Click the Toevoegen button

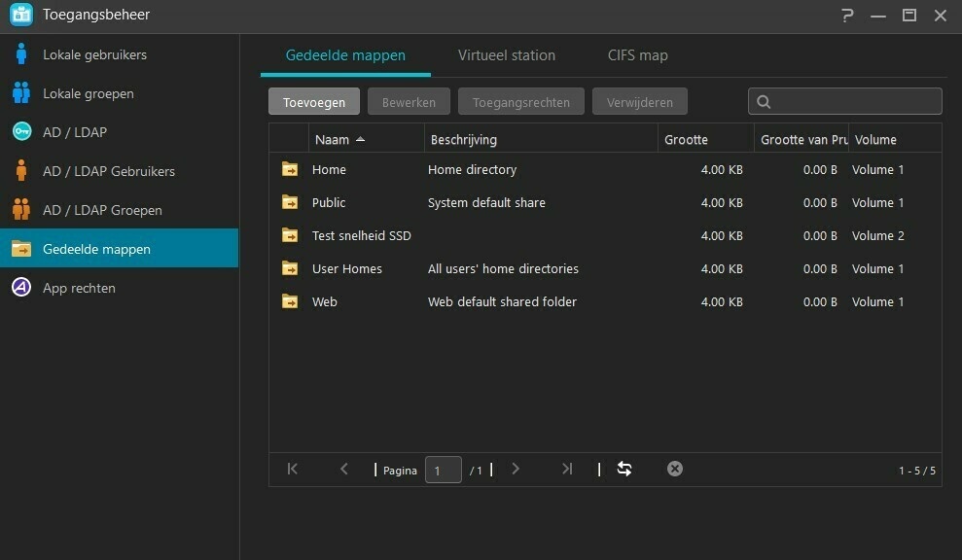(x=314, y=102)
